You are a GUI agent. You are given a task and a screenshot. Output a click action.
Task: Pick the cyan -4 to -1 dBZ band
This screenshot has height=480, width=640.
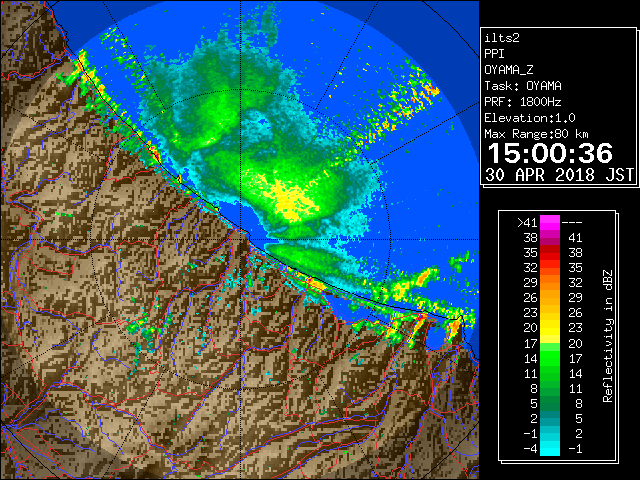click(550, 448)
